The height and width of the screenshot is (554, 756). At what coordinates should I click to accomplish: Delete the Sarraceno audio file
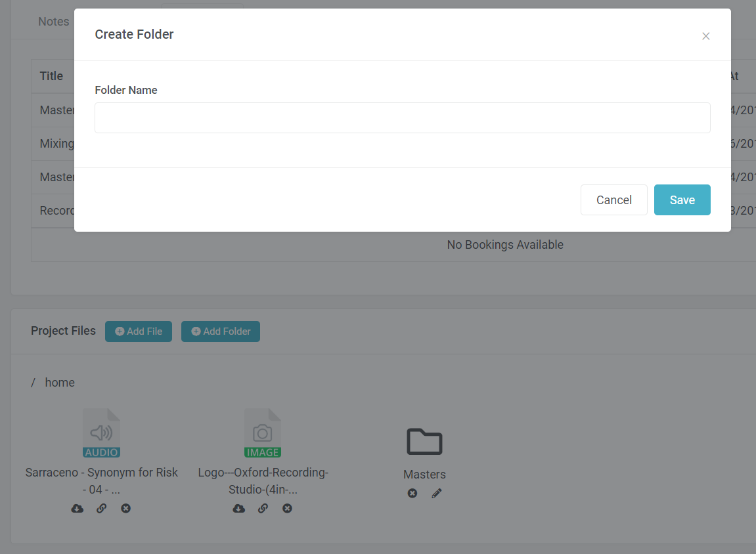coord(125,508)
